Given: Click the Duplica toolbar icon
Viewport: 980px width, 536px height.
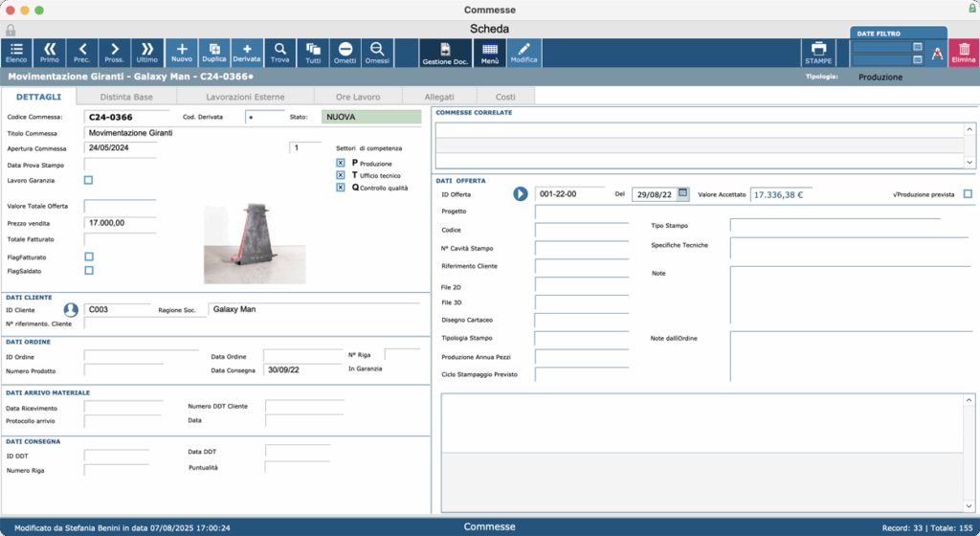Looking at the screenshot, I should click(x=213, y=53).
